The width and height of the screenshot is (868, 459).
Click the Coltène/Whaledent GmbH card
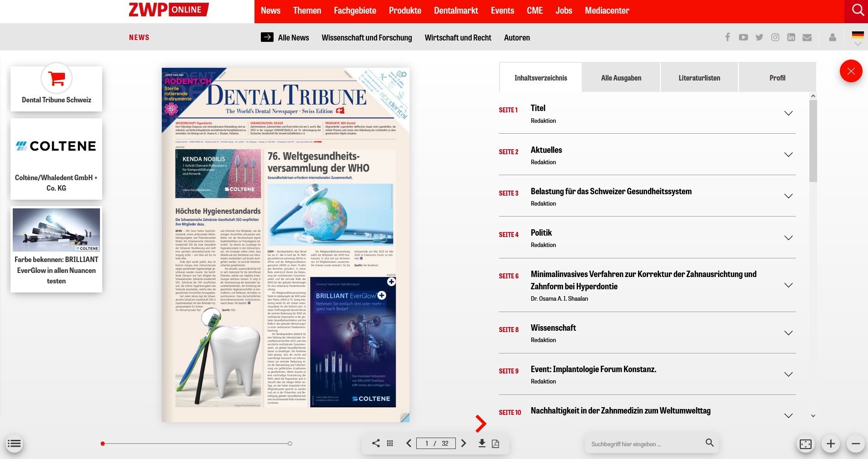tap(56, 159)
